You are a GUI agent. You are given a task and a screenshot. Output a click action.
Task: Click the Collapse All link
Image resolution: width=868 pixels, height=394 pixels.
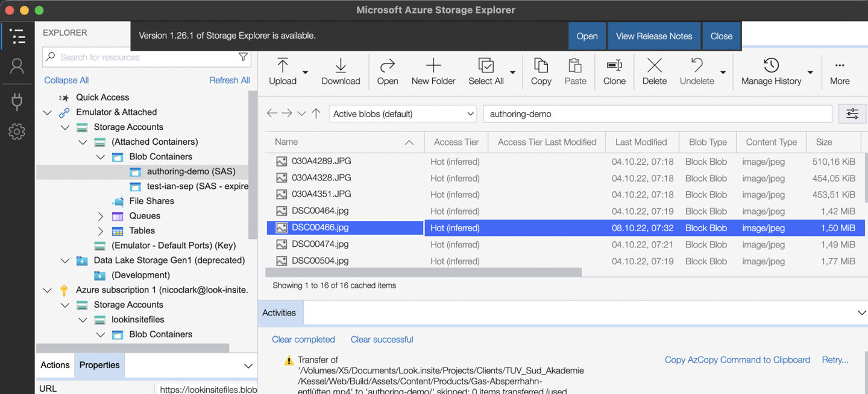point(66,80)
